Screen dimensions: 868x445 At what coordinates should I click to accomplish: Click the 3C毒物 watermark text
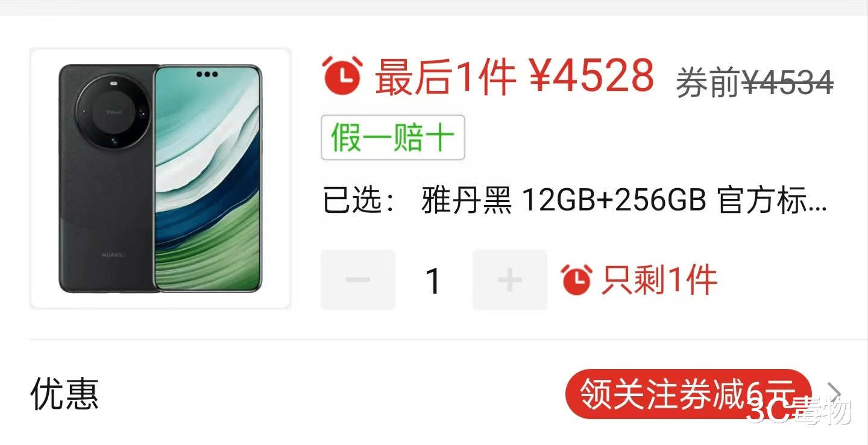pyautogui.click(x=799, y=411)
